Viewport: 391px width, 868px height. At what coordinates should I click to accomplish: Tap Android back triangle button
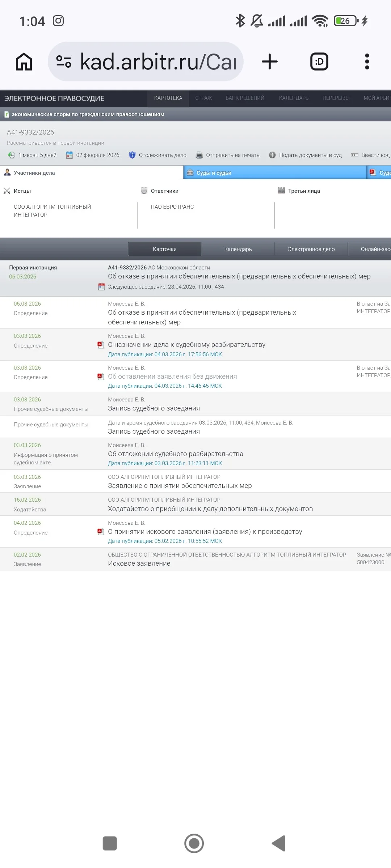point(278,843)
